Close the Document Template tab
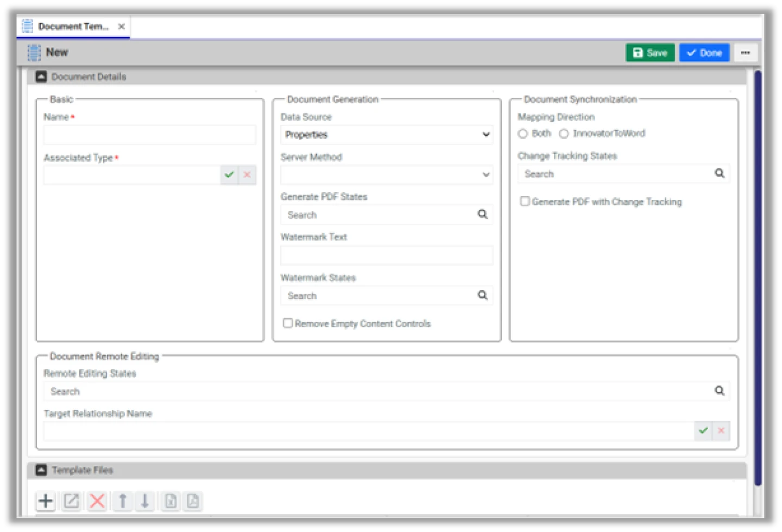Image resolution: width=782 pixels, height=532 pixels. [x=122, y=27]
